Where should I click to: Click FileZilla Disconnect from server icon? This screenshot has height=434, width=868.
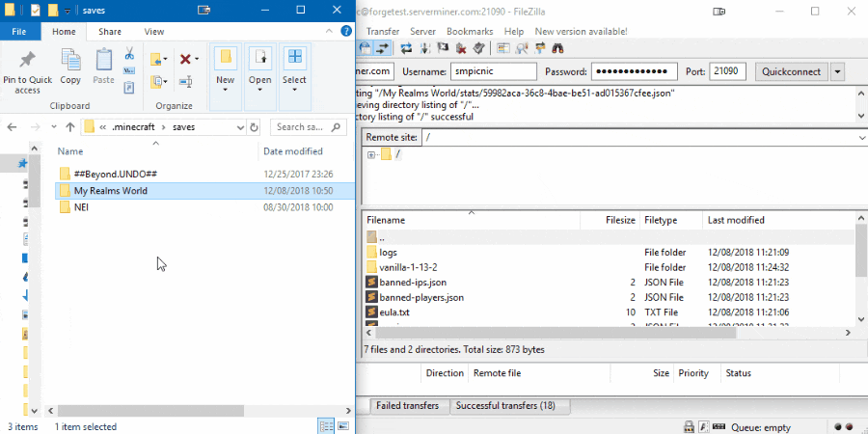tap(461, 48)
